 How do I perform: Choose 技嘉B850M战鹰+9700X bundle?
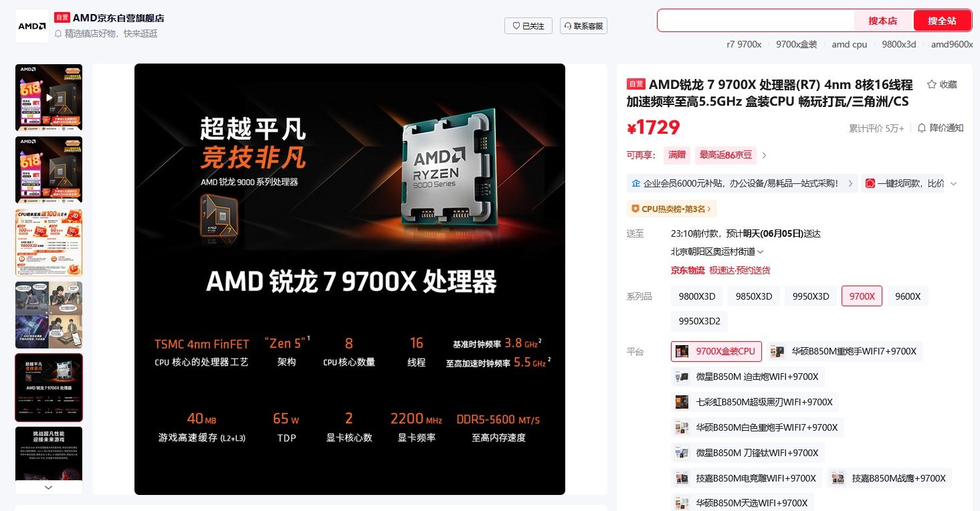pos(889,478)
